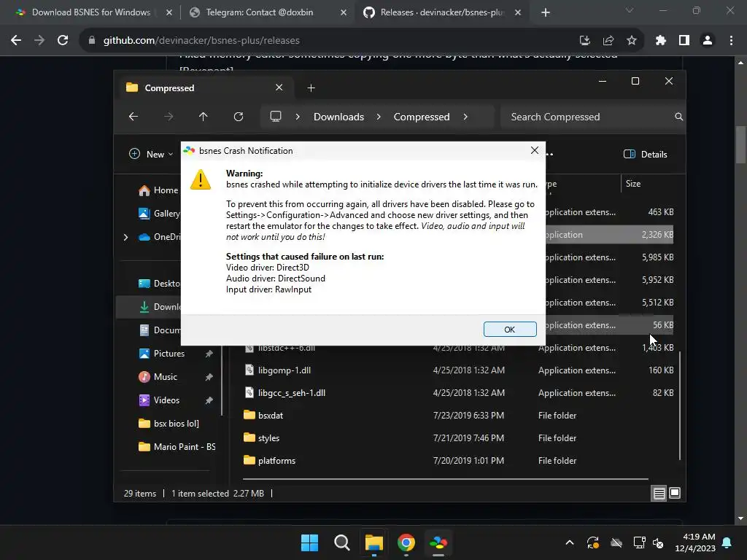Open Home in navigation pane
The image size is (747, 560).
coord(158,190)
